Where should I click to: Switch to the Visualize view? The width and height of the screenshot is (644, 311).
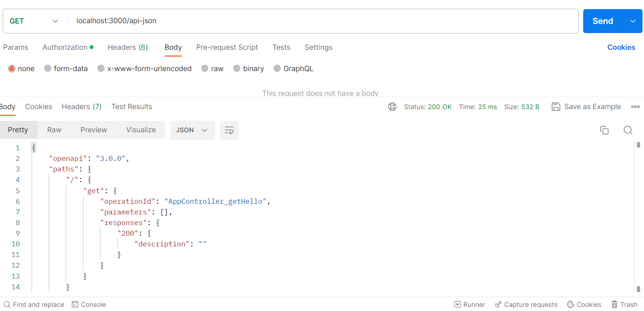tap(141, 130)
